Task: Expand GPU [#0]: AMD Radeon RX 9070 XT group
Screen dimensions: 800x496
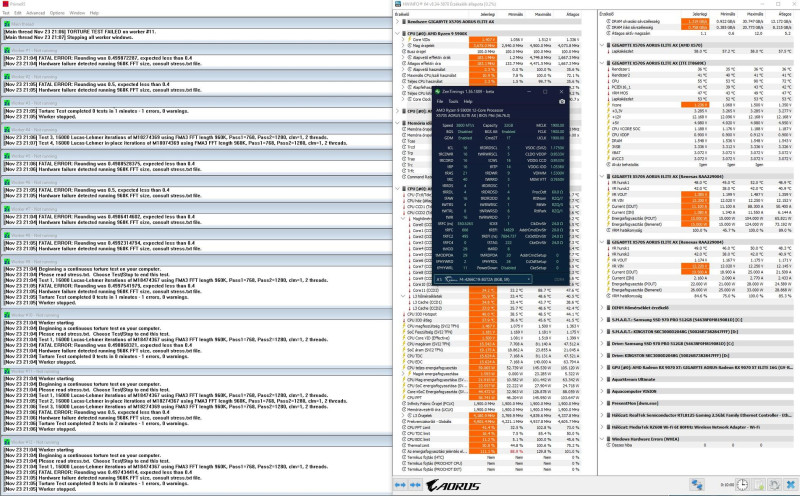Action: pos(603,367)
